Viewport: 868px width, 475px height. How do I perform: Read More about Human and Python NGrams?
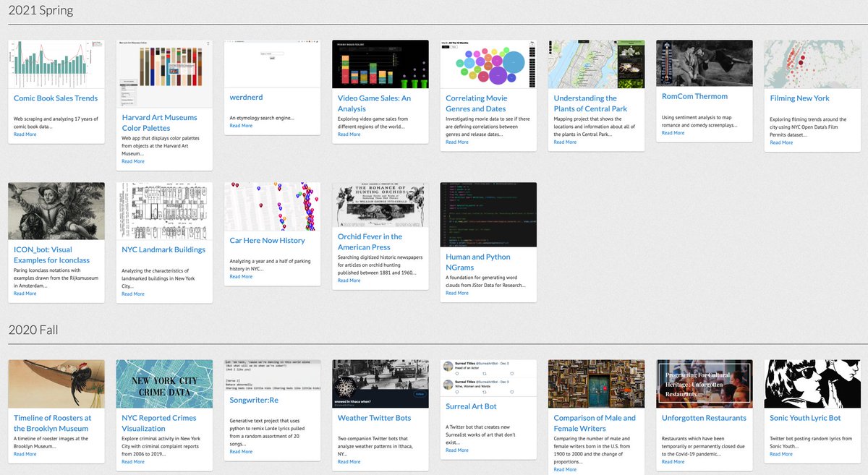point(456,293)
